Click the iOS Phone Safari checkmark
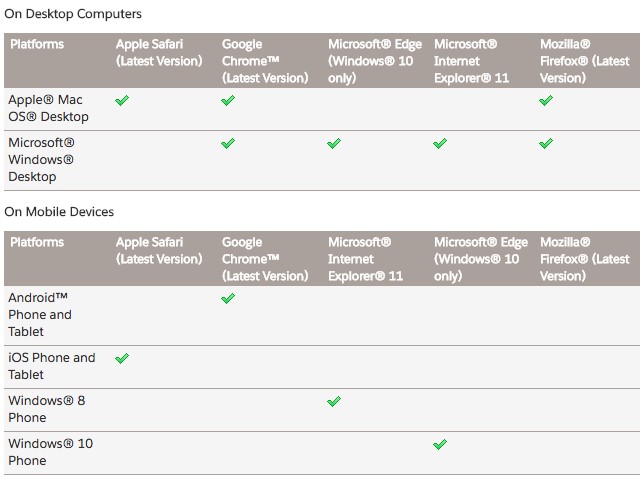643x479 pixels. coord(122,358)
